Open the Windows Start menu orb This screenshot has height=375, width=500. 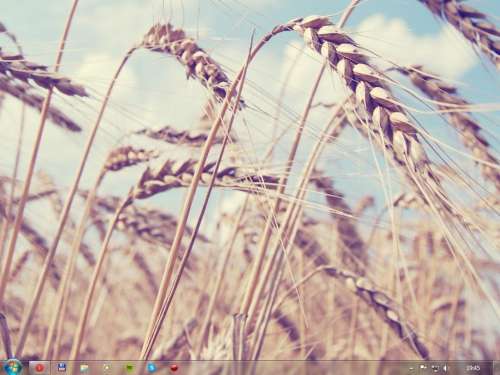pos(13,368)
